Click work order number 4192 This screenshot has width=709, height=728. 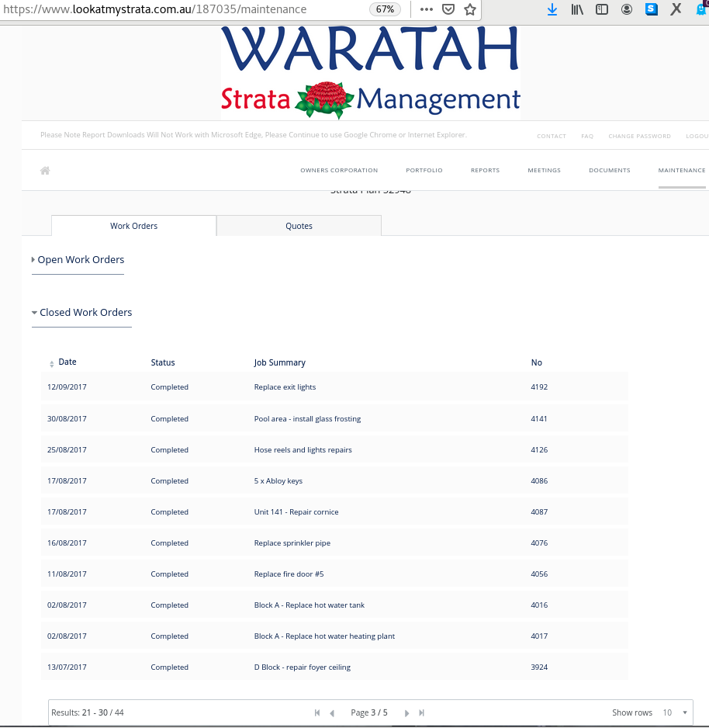[539, 387]
